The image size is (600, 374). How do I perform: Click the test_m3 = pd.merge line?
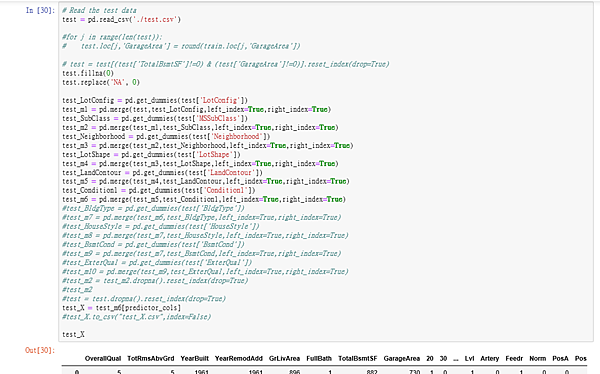tap(207, 145)
